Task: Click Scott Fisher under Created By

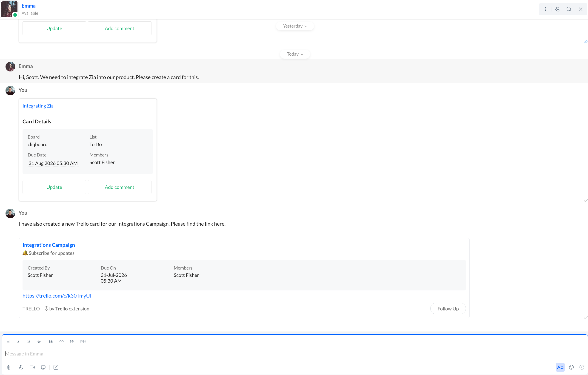Action: [x=40, y=275]
